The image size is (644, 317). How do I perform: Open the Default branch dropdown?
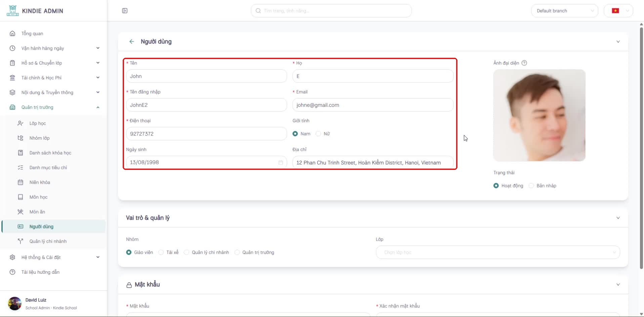pyautogui.click(x=565, y=11)
